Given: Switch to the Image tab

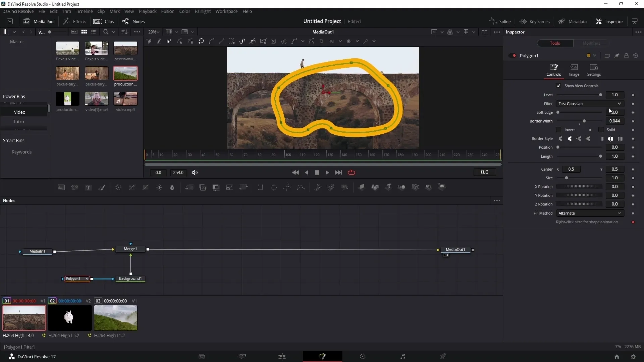Looking at the screenshot, I should pyautogui.click(x=574, y=70).
